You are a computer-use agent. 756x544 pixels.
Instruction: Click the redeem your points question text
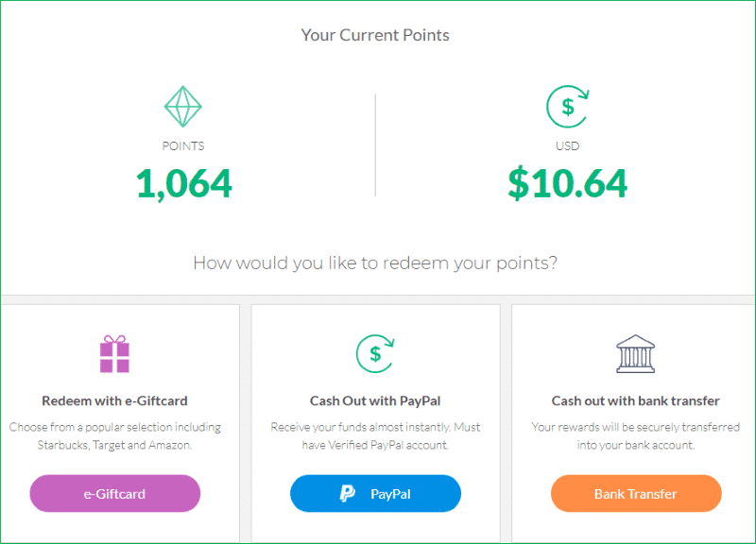coord(375,263)
